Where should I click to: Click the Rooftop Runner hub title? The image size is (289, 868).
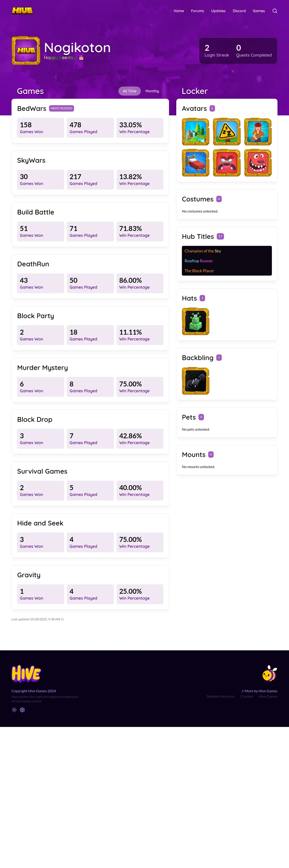pyautogui.click(x=199, y=261)
